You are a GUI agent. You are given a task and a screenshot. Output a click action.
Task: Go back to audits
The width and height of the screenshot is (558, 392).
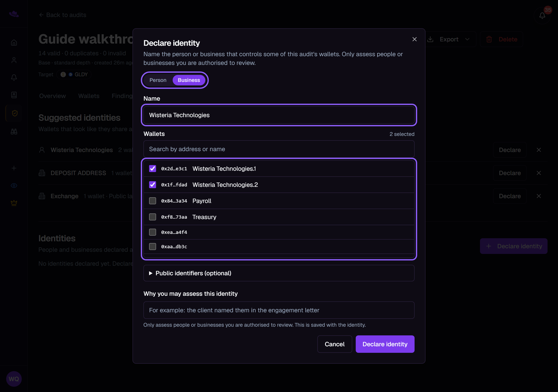pos(63,15)
